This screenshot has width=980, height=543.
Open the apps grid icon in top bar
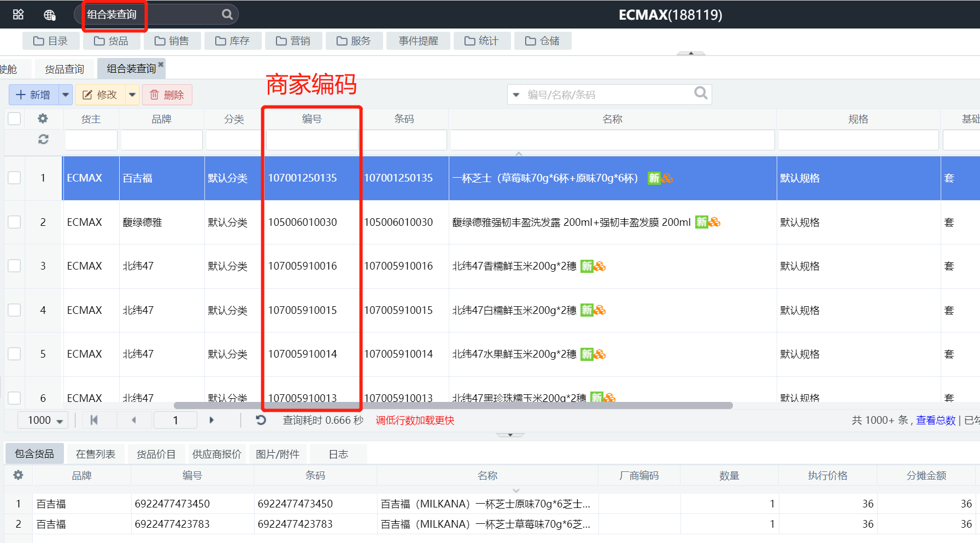click(x=18, y=14)
